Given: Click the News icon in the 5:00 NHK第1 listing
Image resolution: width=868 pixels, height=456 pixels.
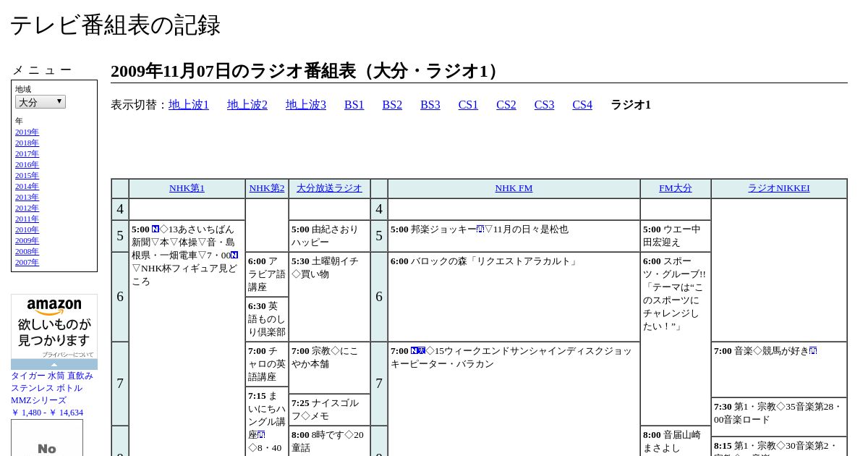Looking at the screenshot, I should click(156, 229).
